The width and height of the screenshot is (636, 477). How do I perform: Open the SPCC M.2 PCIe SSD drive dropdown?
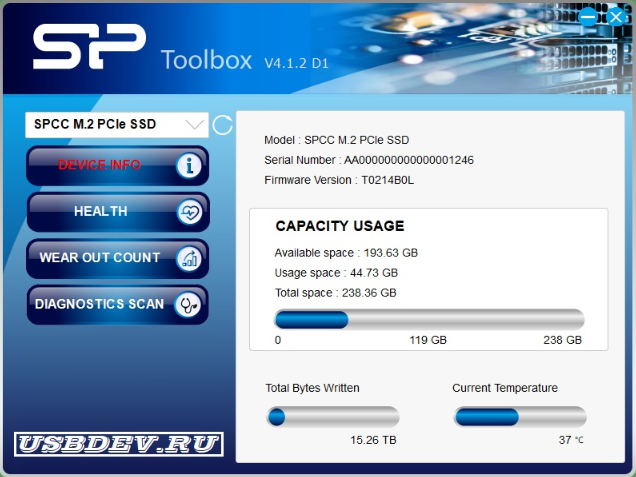[x=117, y=125]
